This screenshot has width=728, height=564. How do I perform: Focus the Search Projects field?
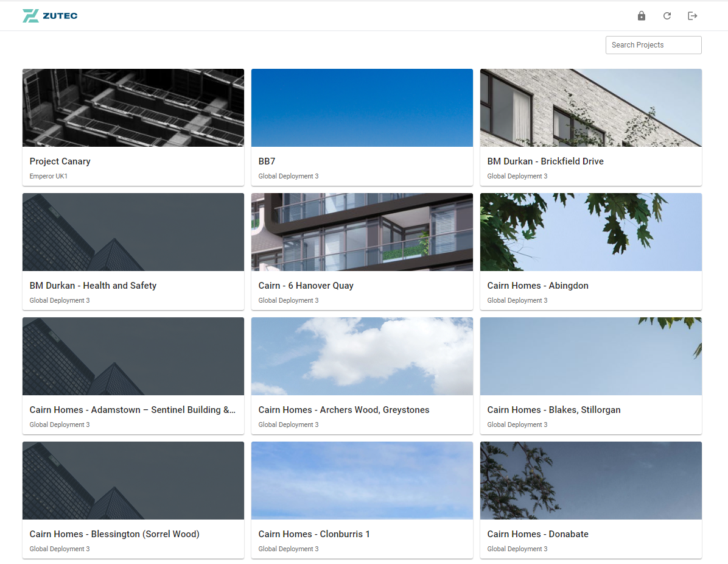(653, 45)
